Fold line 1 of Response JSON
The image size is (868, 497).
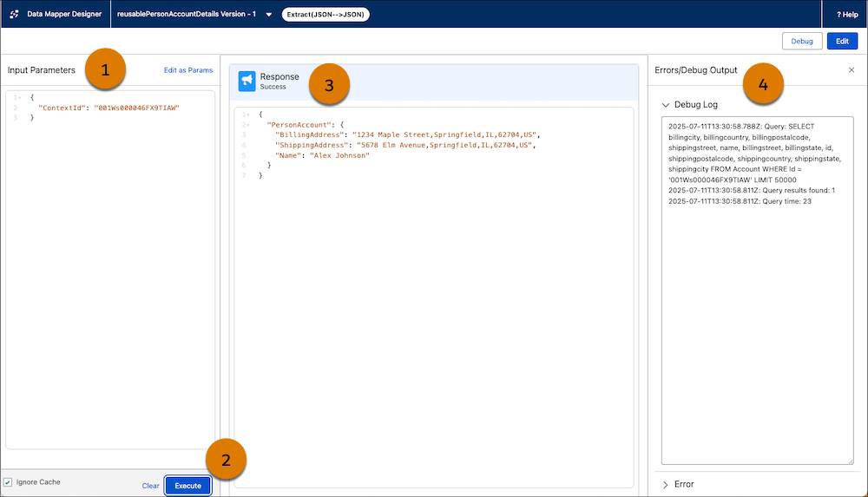[248, 114]
